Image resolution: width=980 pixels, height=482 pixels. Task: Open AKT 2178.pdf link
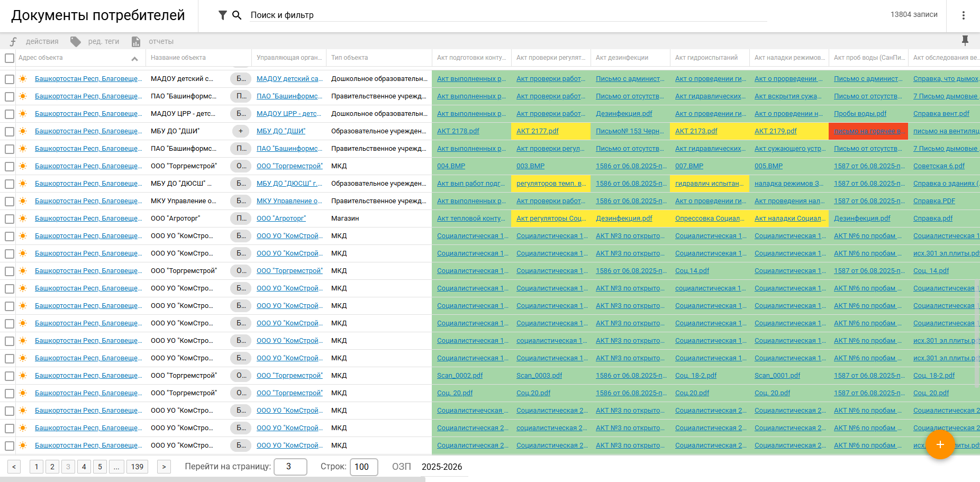[x=458, y=131]
